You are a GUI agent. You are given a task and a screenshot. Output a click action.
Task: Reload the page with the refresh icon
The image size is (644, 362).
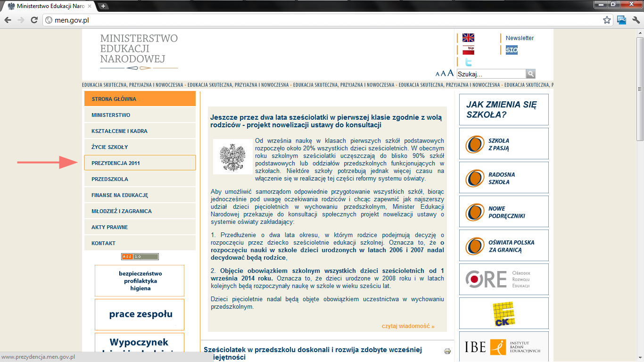tap(34, 20)
